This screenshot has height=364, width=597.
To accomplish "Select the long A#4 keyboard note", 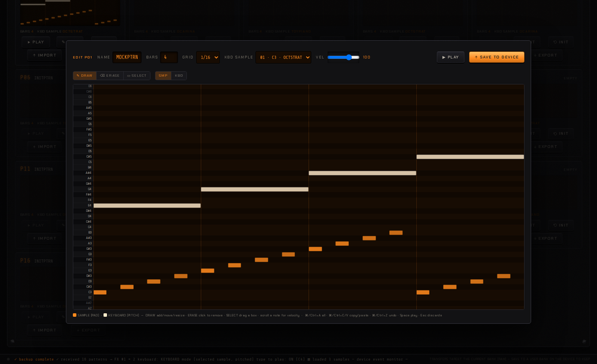I will click(x=362, y=173).
